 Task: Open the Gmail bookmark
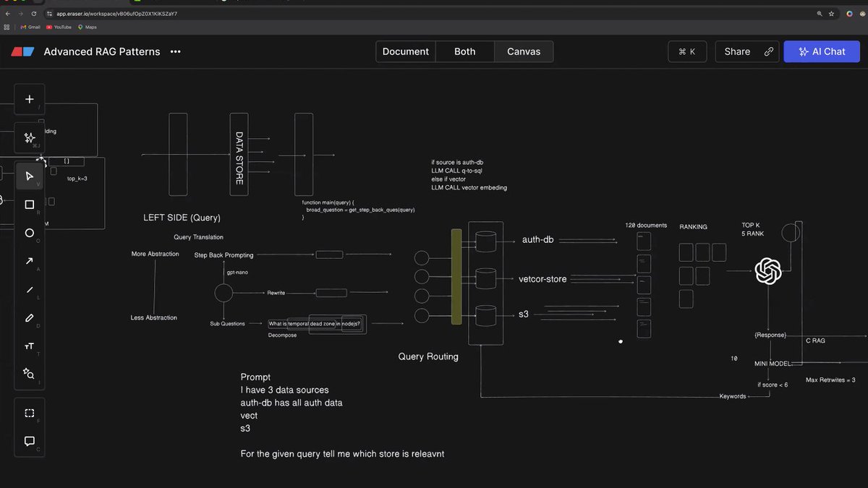(x=30, y=27)
